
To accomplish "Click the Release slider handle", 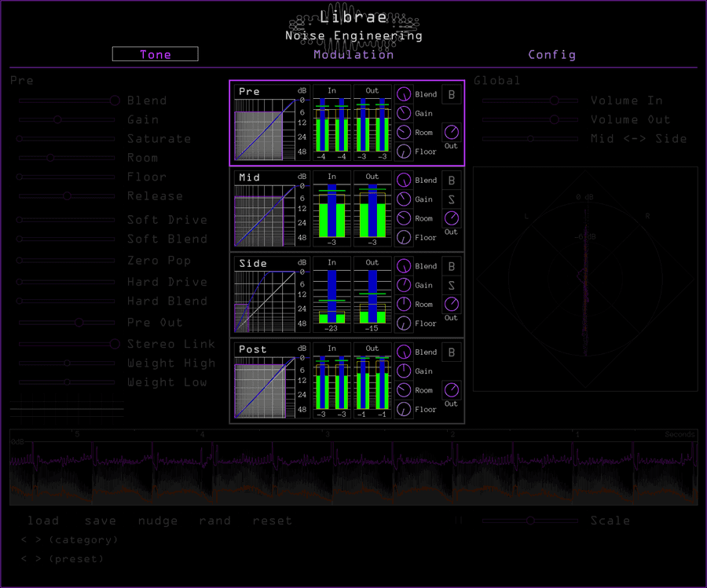I will [x=67, y=195].
